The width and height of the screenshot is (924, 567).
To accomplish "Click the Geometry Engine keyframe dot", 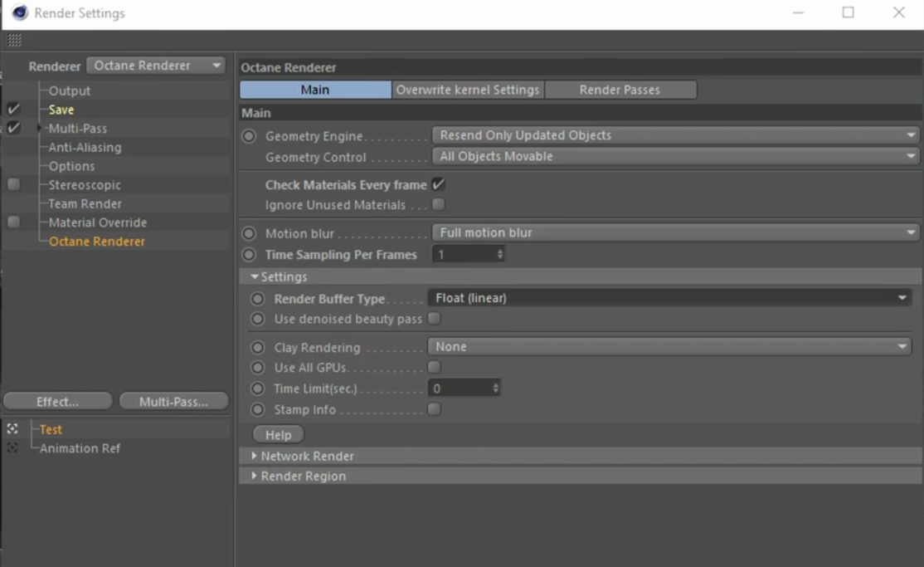I will click(249, 135).
